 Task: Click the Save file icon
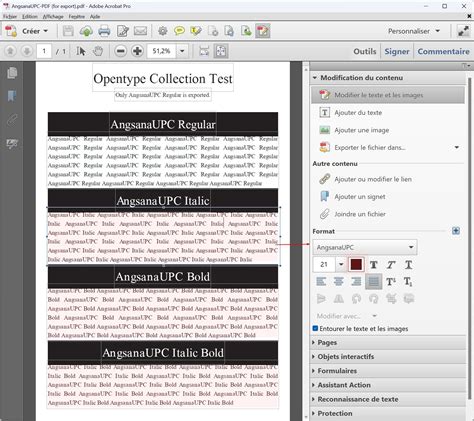click(68, 31)
